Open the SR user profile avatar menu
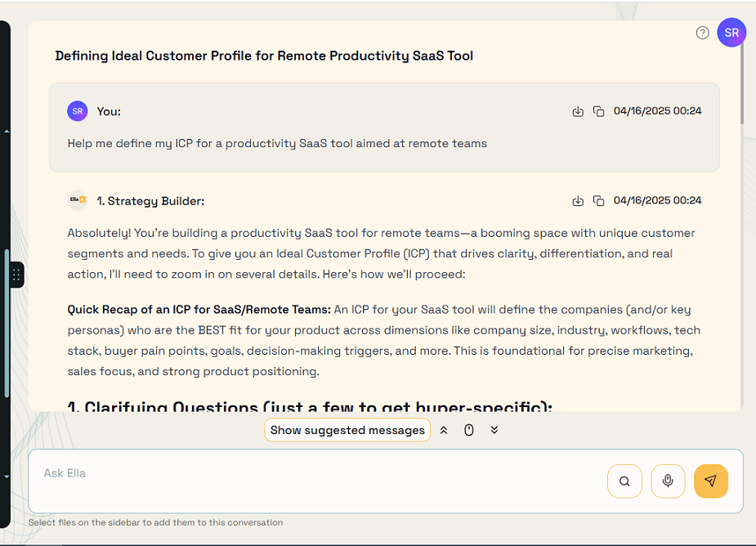Screen dimensions: 756x546 [x=731, y=33]
